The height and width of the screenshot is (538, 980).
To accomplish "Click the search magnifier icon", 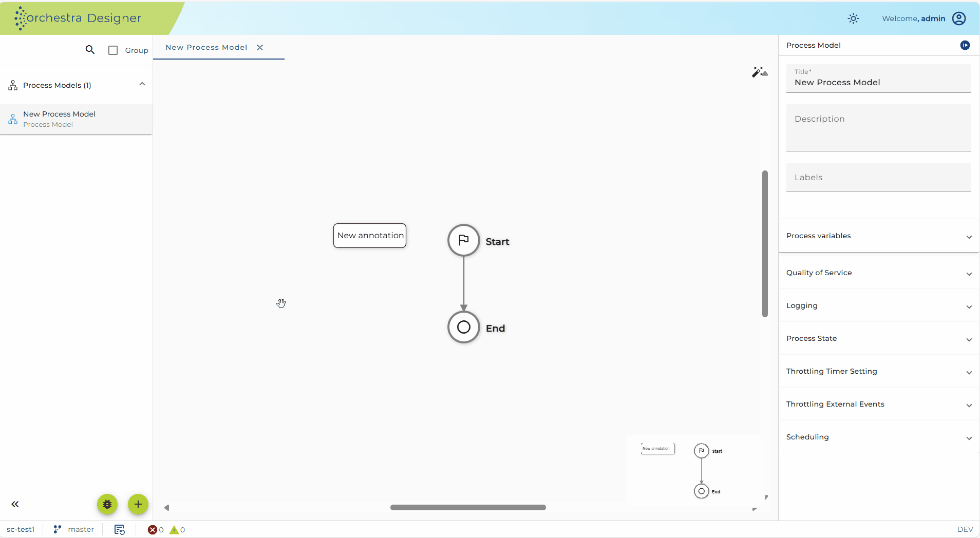I will tap(90, 50).
